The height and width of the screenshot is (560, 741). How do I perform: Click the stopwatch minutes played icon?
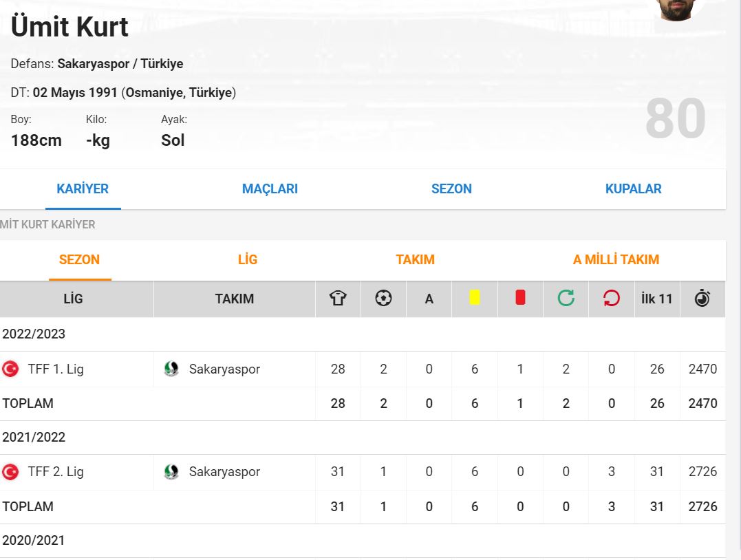[x=702, y=299]
